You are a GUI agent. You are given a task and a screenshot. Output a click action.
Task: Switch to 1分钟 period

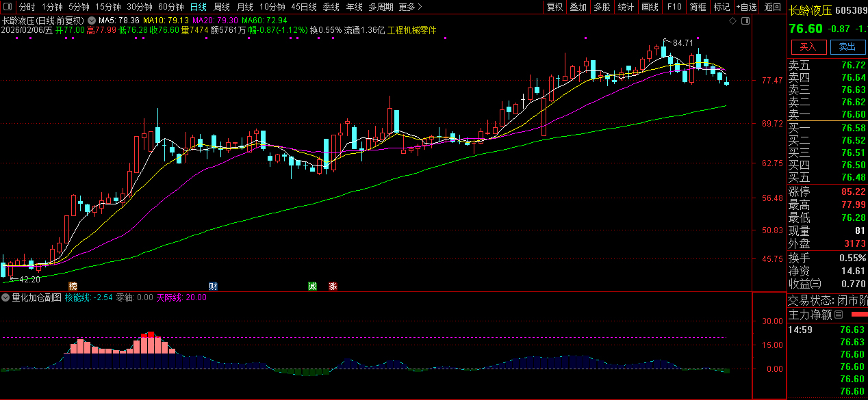pyautogui.click(x=52, y=7)
